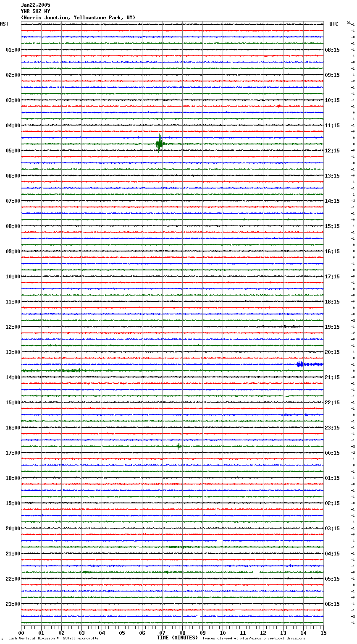Screen dimensions: 357x644
Task: Select the 02:00 MST hour label
Action: point(13,75)
